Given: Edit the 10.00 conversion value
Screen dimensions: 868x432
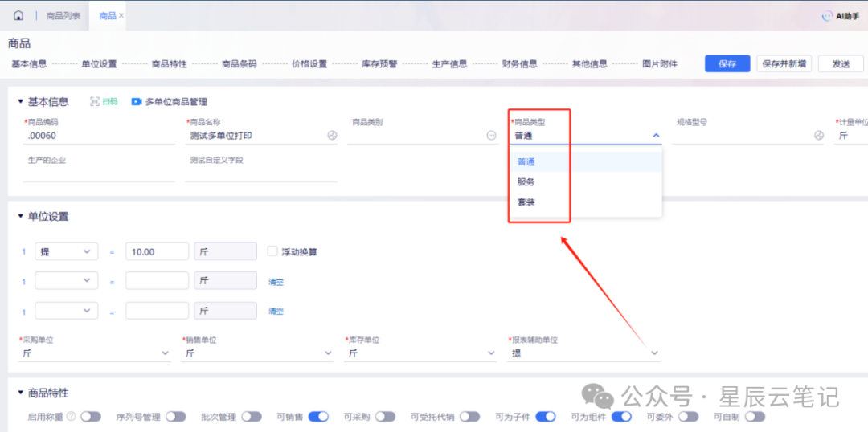Looking at the screenshot, I should point(158,251).
